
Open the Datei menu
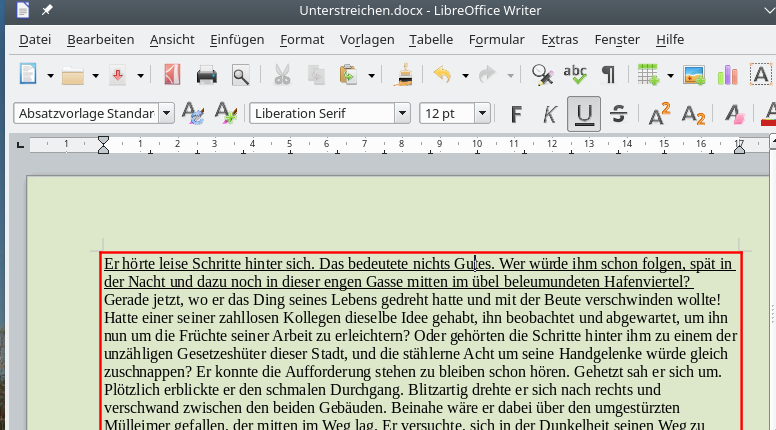coord(35,40)
